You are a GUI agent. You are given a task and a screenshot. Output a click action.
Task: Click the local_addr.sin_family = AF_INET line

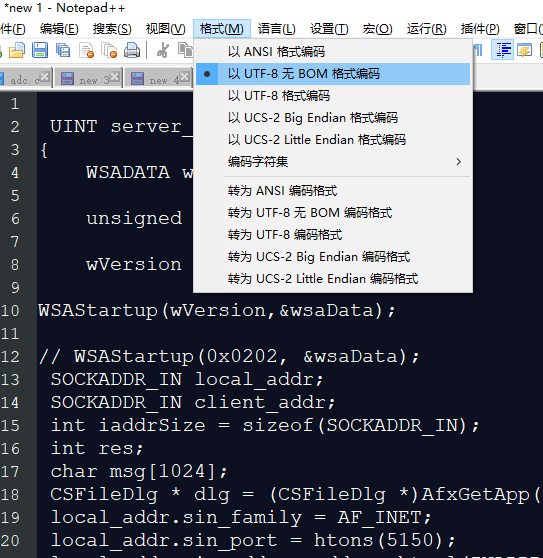[x=241, y=517]
